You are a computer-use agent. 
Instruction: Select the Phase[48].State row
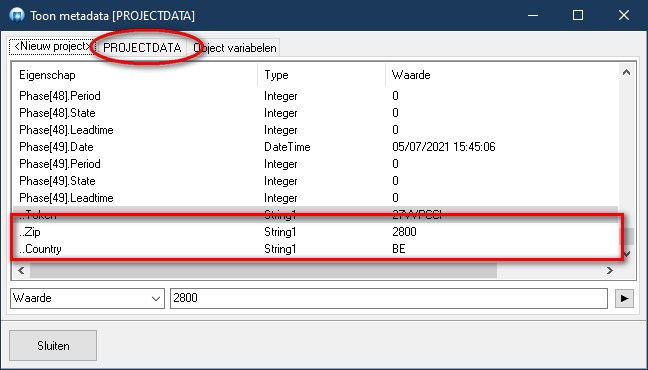pyautogui.click(x=316, y=113)
